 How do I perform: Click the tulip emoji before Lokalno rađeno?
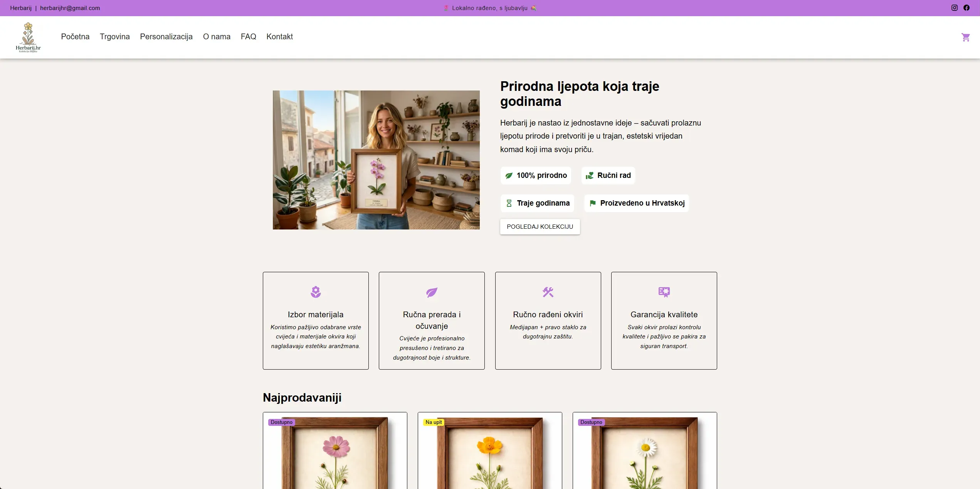tap(446, 8)
